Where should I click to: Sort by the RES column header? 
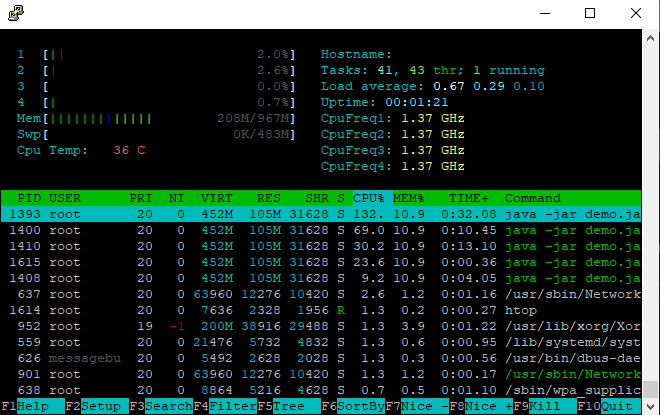269,198
